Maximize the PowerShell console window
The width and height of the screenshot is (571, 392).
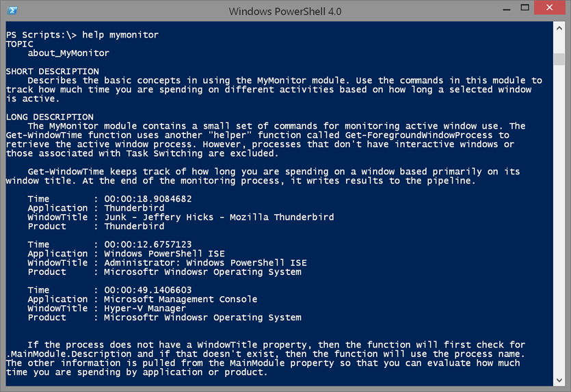tap(524, 8)
